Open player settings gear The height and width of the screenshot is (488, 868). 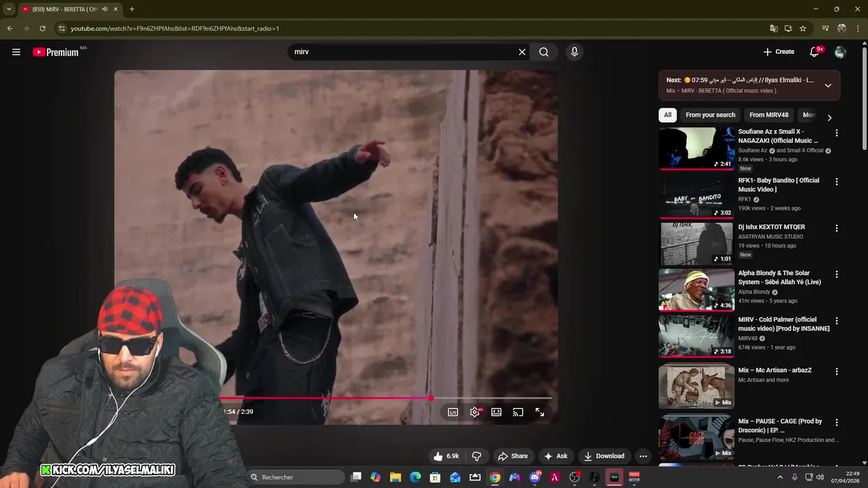pos(475,412)
